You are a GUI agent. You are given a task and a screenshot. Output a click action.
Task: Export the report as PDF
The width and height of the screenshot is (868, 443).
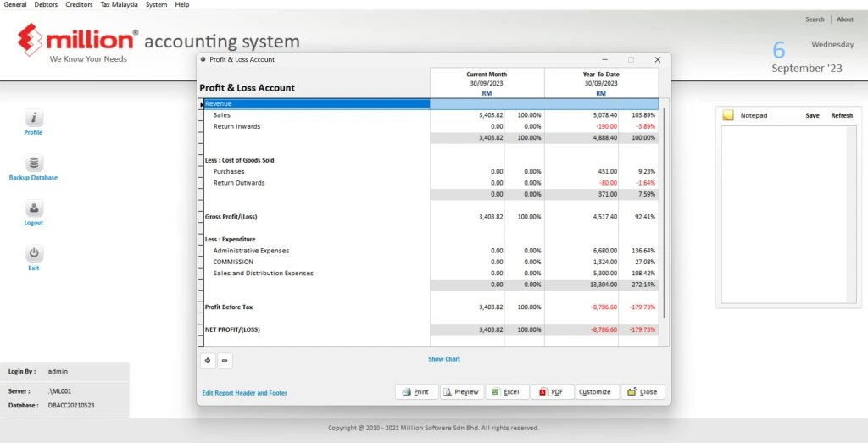coord(552,392)
